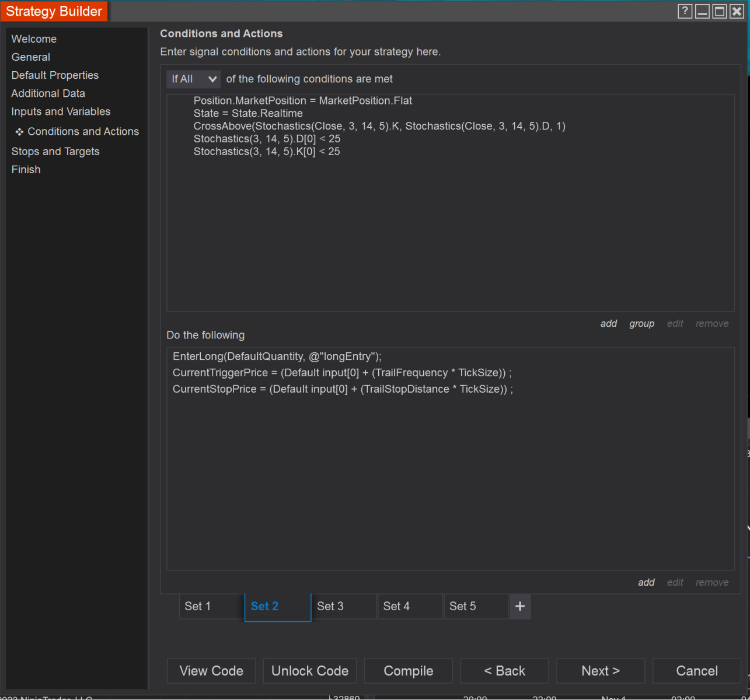Navigate to Inputs and Variables

tap(61, 111)
